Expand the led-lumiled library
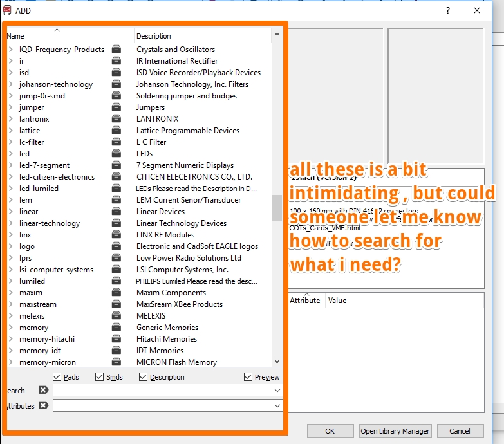Screen dimensions: 504x444 10,188
